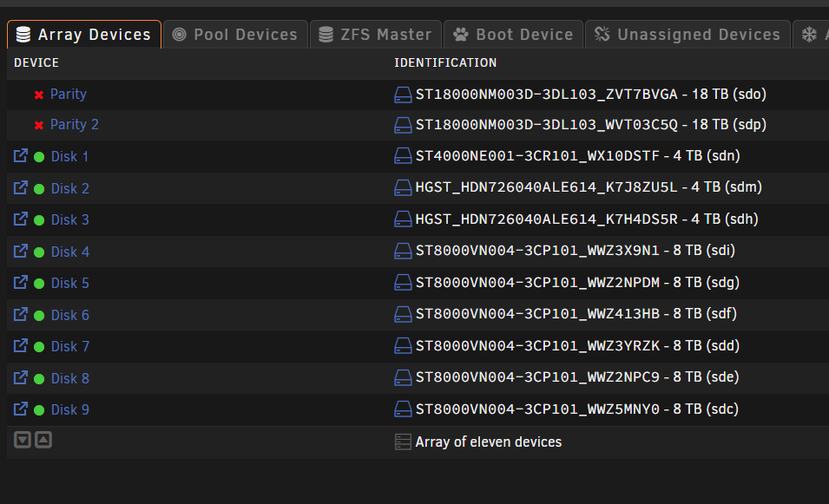Image resolution: width=829 pixels, height=504 pixels.
Task: Browse Disk 4 via its external-link icon
Action: point(21,251)
